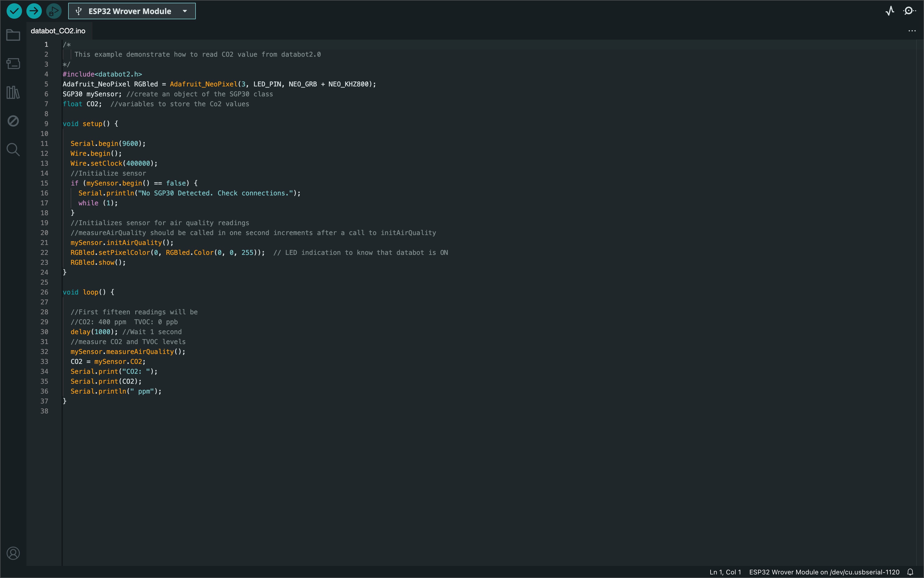Click the USB icon in board selector
This screenshot has height=578, width=924.
tap(79, 11)
